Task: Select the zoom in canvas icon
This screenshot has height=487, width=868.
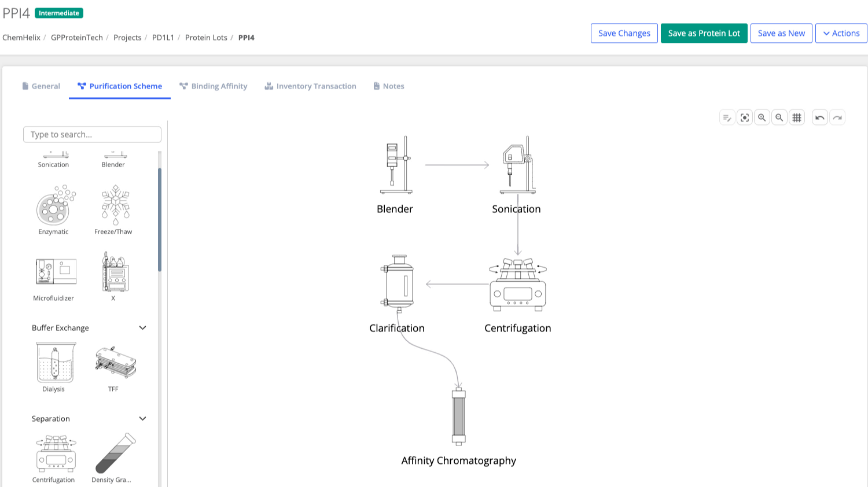Action: (762, 117)
